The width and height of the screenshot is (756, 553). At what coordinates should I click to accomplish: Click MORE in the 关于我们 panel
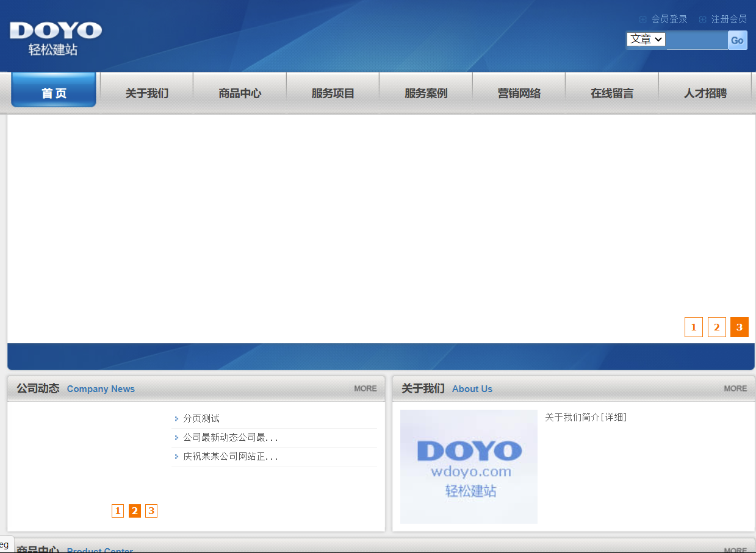(735, 388)
